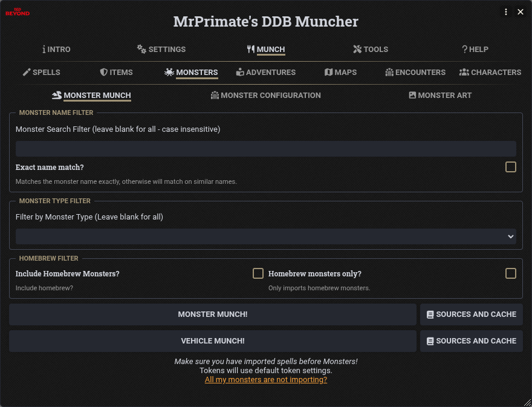This screenshot has width=532, height=407.
Task: Focus the Monster Search Filter text field
Action: (265, 149)
